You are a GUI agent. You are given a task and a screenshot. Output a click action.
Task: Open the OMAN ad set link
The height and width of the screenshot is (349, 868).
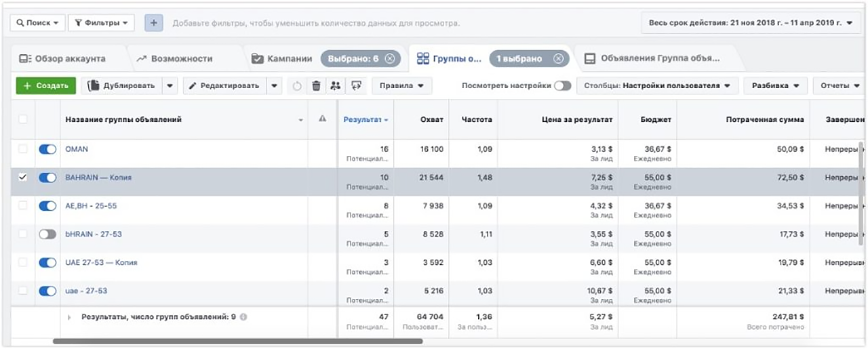[77, 149]
